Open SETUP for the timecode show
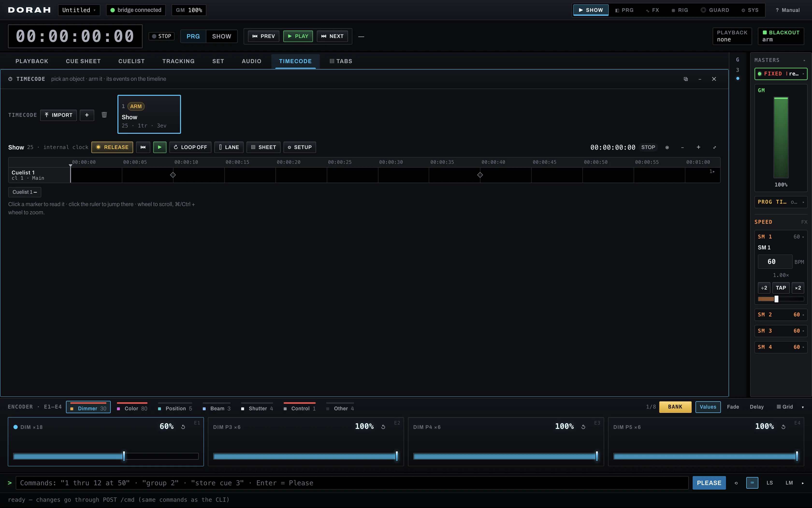The height and width of the screenshot is (508, 812). coord(300,147)
